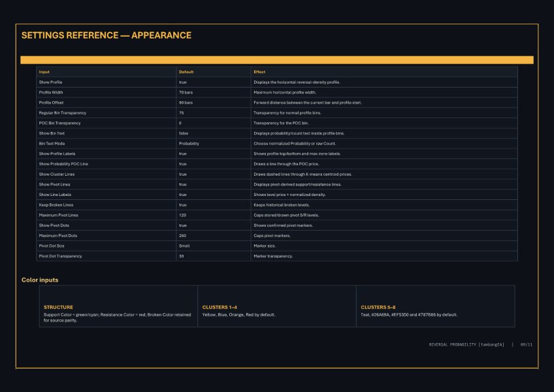Select "Draws a line through the POC price."

click(x=287, y=165)
